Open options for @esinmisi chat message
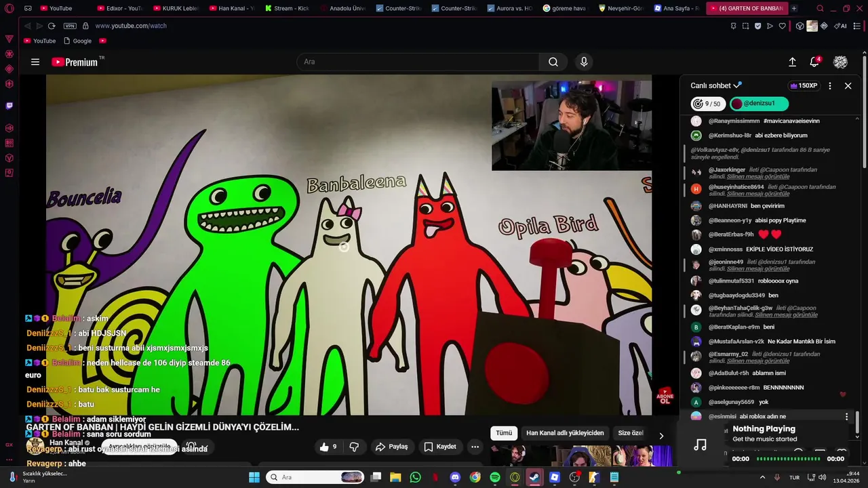Screen dimensions: 868x488 coord(846,416)
